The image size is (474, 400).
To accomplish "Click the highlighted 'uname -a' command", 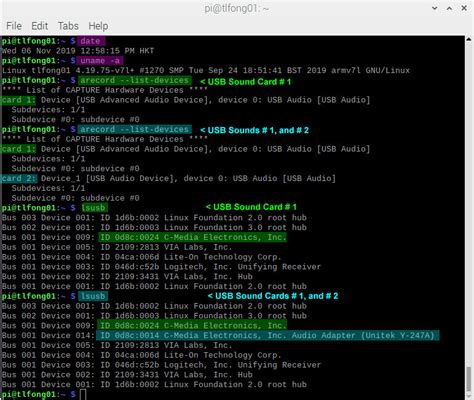I will click(x=100, y=61).
